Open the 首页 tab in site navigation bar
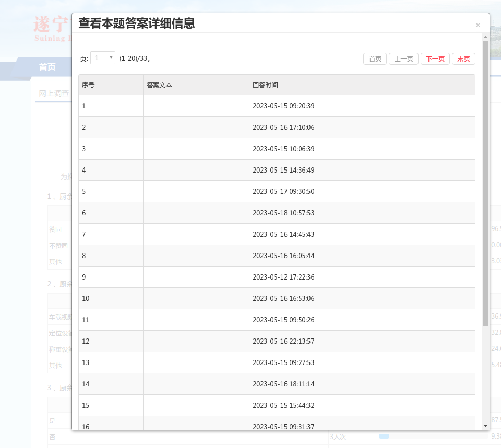The height and width of the screenshot is (448, 501). tap(47, 67)
